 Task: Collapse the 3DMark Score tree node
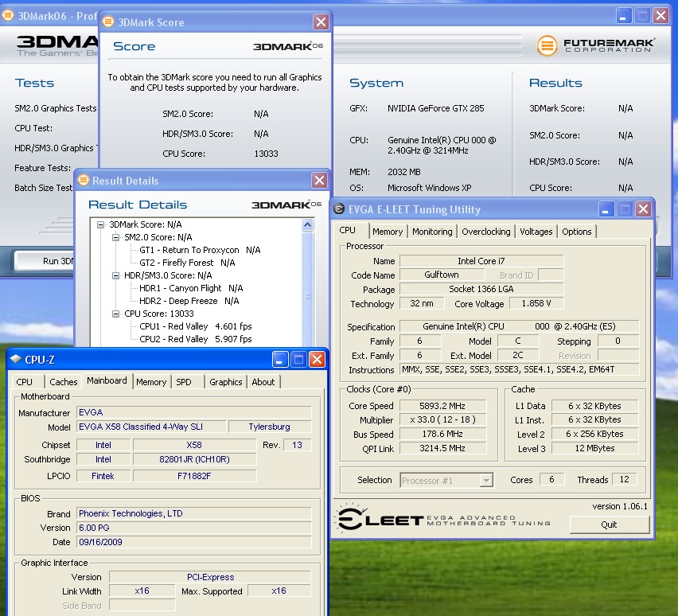(101, 224)
